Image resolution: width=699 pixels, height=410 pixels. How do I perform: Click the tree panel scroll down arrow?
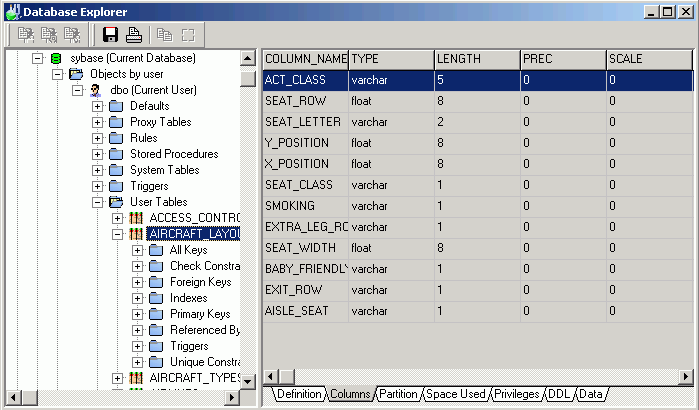(x=247, y=381)
